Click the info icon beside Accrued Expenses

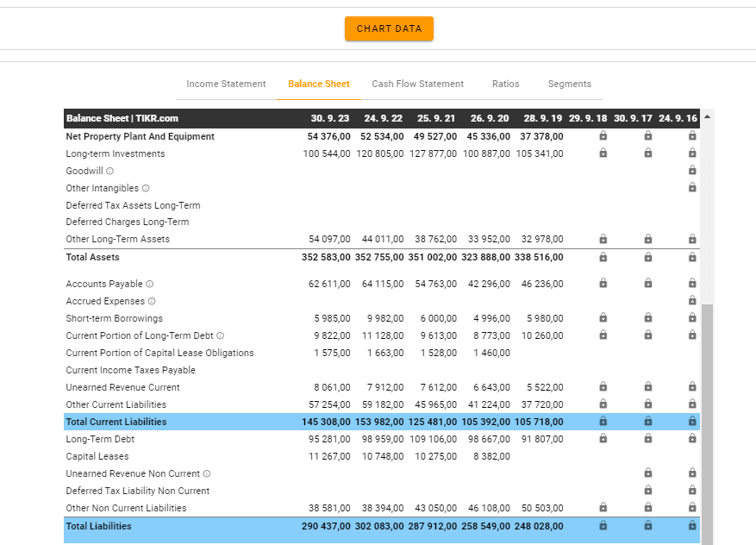[152, 301]
